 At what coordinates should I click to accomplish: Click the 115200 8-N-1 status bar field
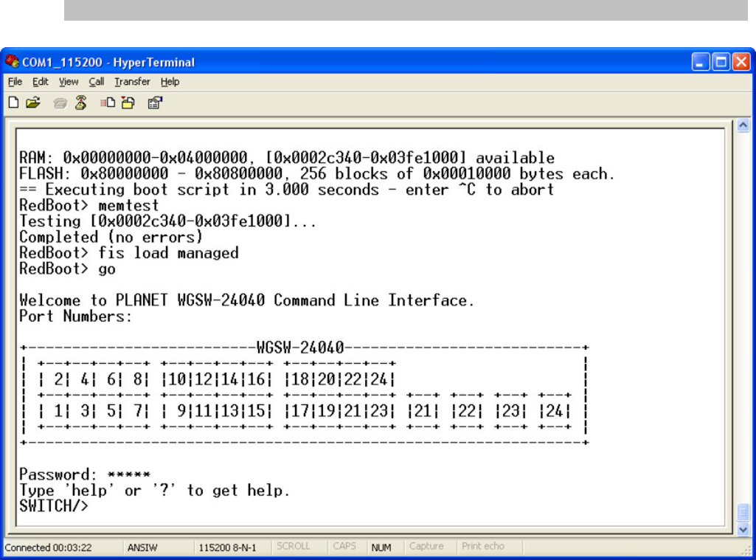[x=227, y=547]
